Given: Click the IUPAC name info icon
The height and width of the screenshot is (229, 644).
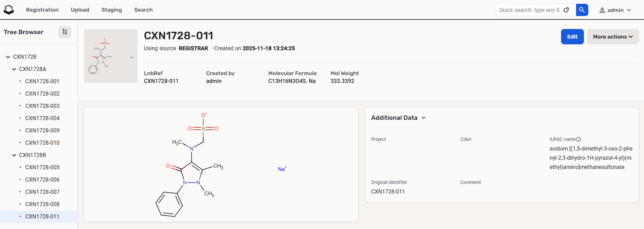Looking at the screenshot, I should point(578,139).
